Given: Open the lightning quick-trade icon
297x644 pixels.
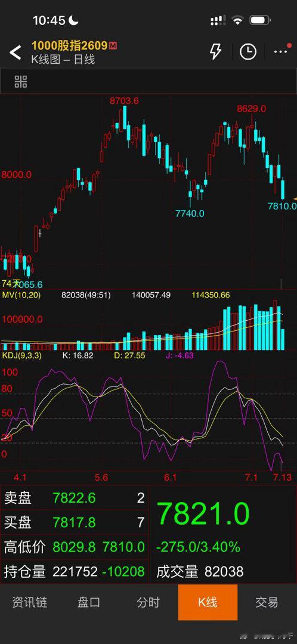Looking at the screenshot, I should 215,52.
